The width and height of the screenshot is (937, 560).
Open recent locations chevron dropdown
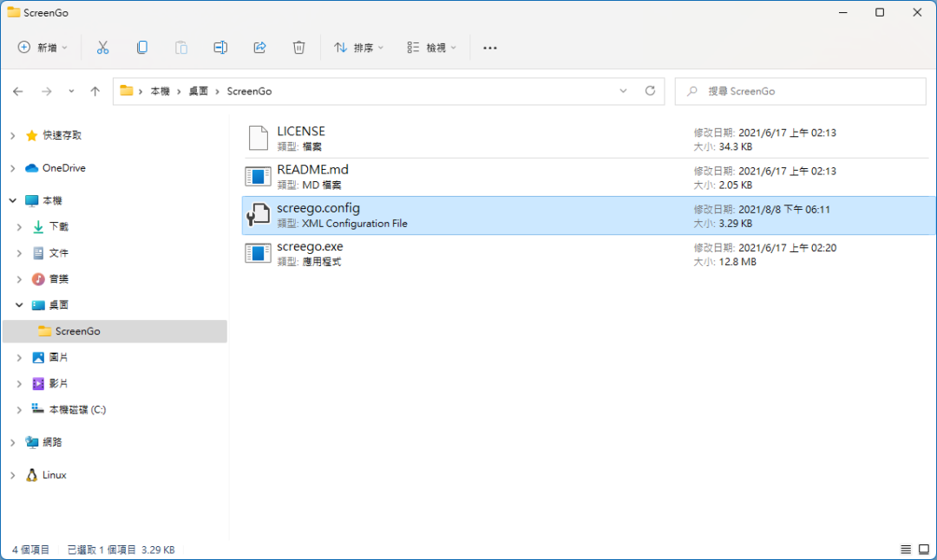pyautogui.click(x=71, y=91)
